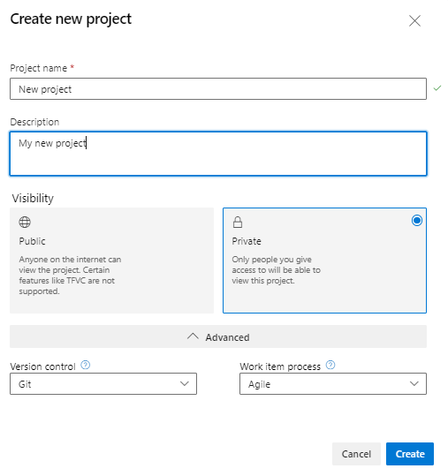Open the Work item process Agile dropdown
Screen dimensions: 448x476
(333, 383)
